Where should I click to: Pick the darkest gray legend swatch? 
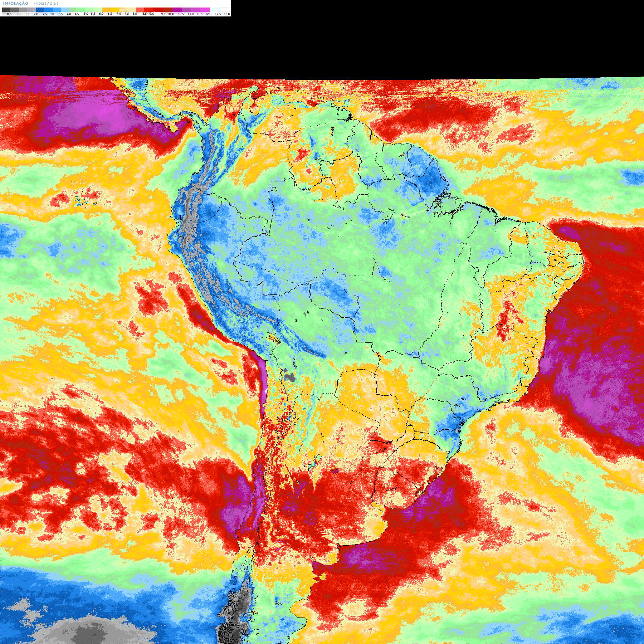pos(6,10)
